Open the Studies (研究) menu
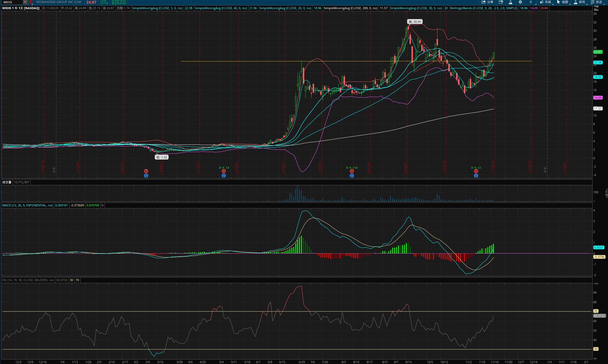This screenshot has height=364, width=608. (580, 2)
